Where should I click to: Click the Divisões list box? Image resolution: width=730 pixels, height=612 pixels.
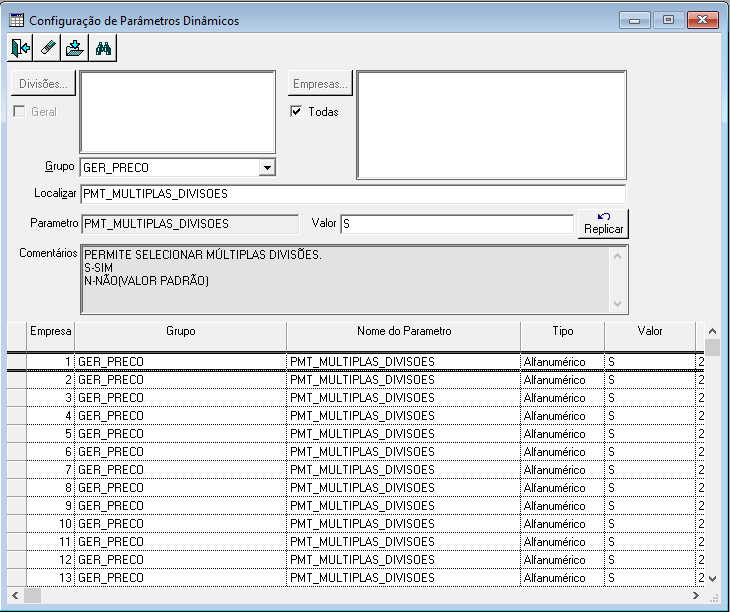click(178, 112)
